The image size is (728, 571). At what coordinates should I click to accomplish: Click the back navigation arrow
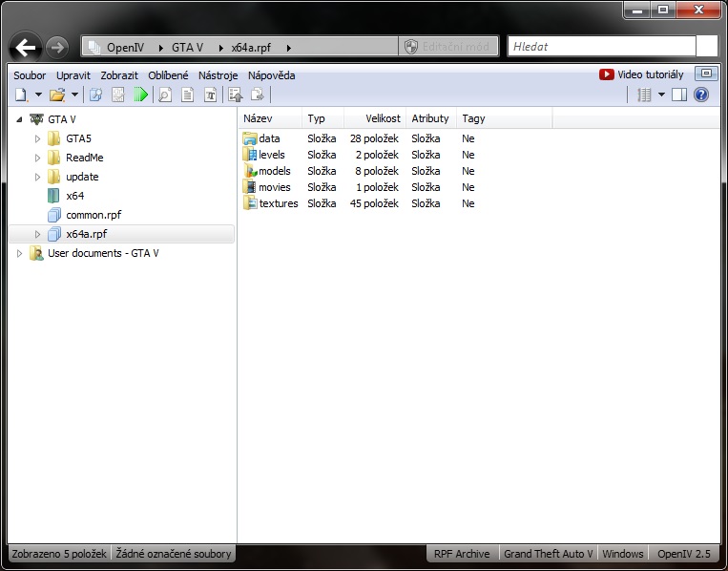(26, 47)
